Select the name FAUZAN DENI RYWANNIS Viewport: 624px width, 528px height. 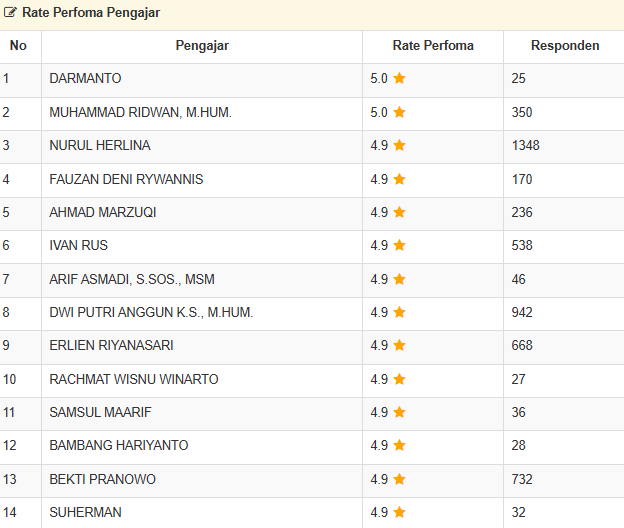[126, 180]
